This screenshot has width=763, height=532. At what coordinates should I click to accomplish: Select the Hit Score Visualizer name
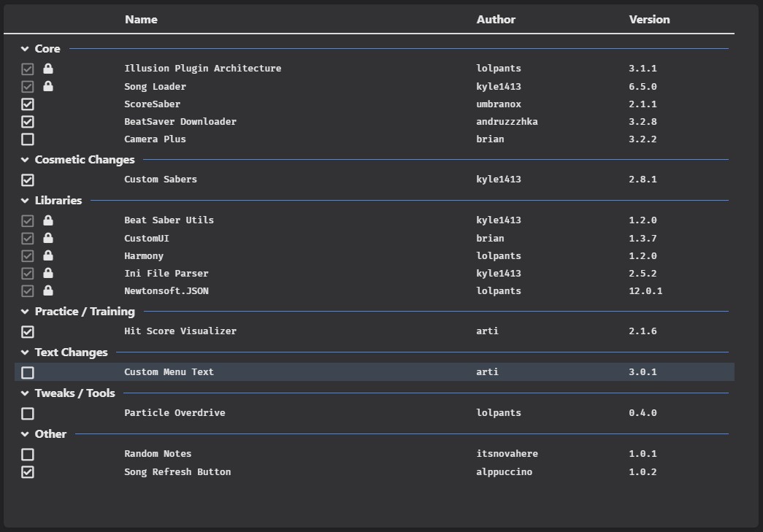[180, 331]
